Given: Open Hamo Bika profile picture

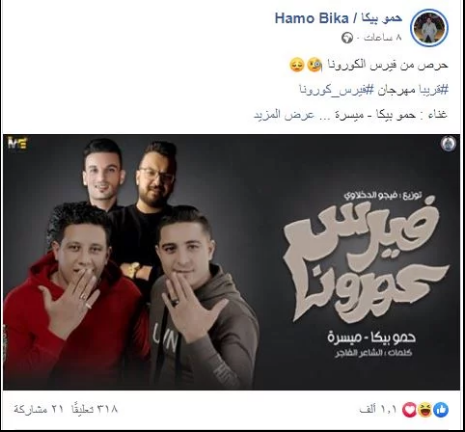Looking at the screenshot, I should click(x=429, y=27).
